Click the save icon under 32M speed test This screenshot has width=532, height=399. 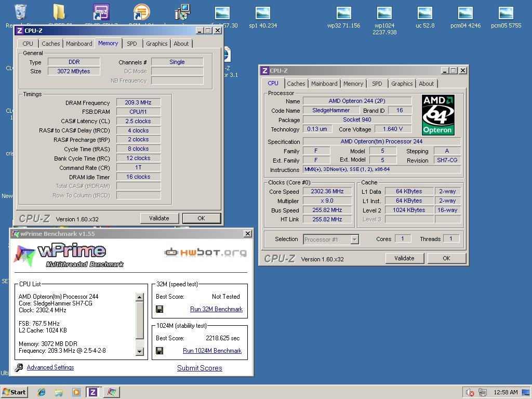click(159, 309)
